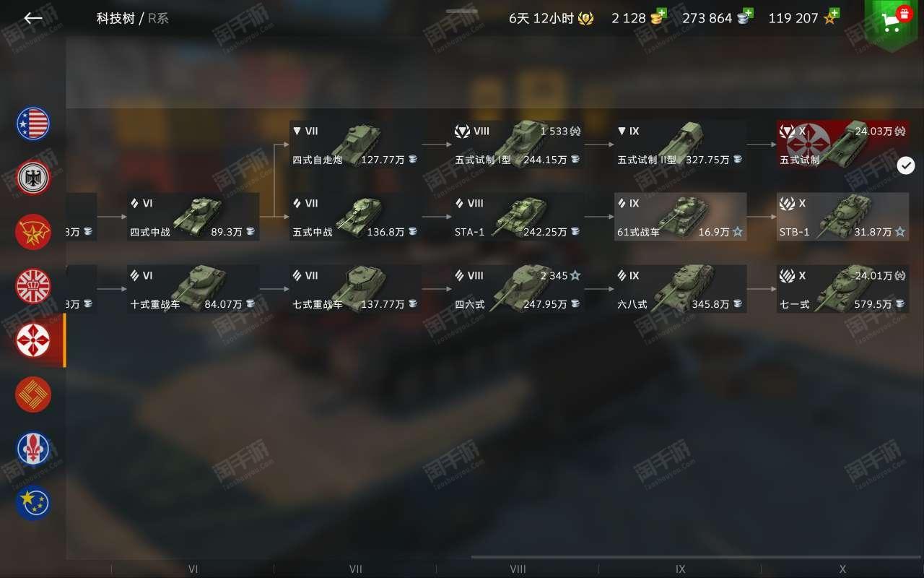Screen dimensions: 924x578
Task: Open the STB-1 tank node
Action: pos(842,217)
